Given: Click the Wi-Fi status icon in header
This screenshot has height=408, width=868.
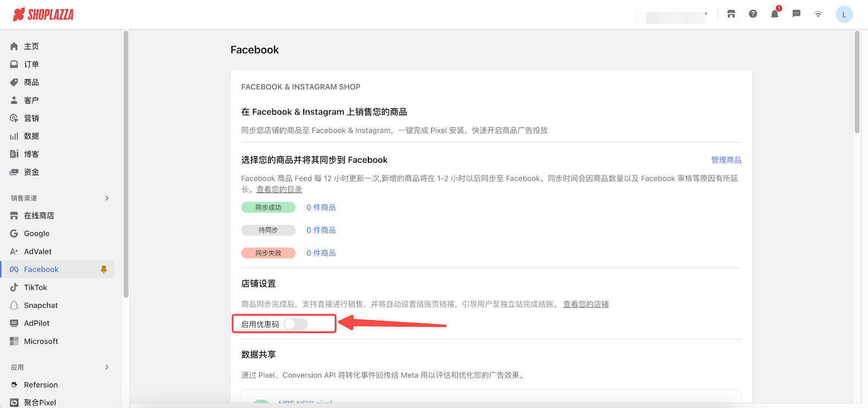Looking at the screenshot, I should click(818, 14).
